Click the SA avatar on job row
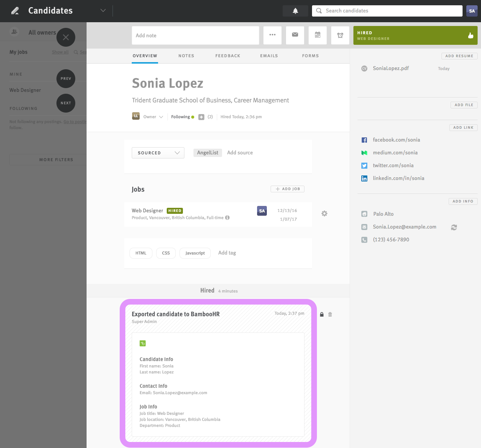 [262, 211]
